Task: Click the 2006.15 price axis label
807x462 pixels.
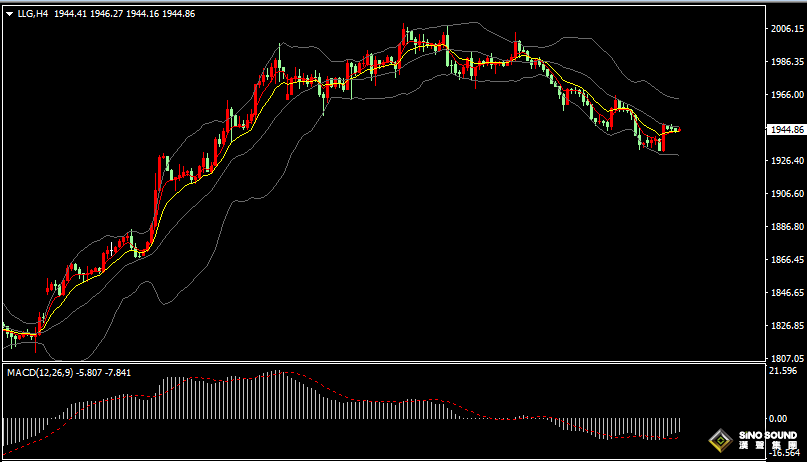Action: (786, 29)
